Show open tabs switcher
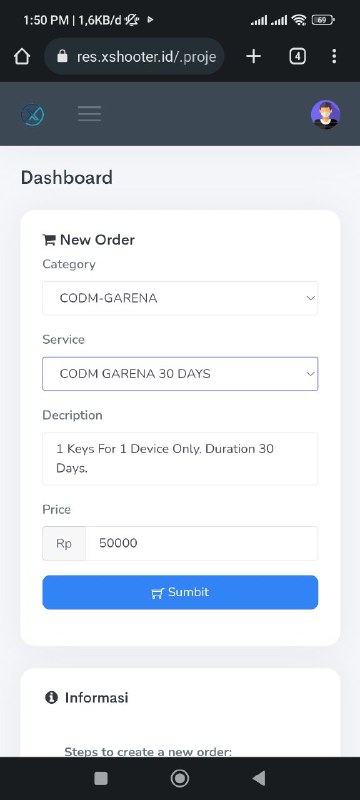The width and height of the screenshot is (360, 800). tap(297, 56)
